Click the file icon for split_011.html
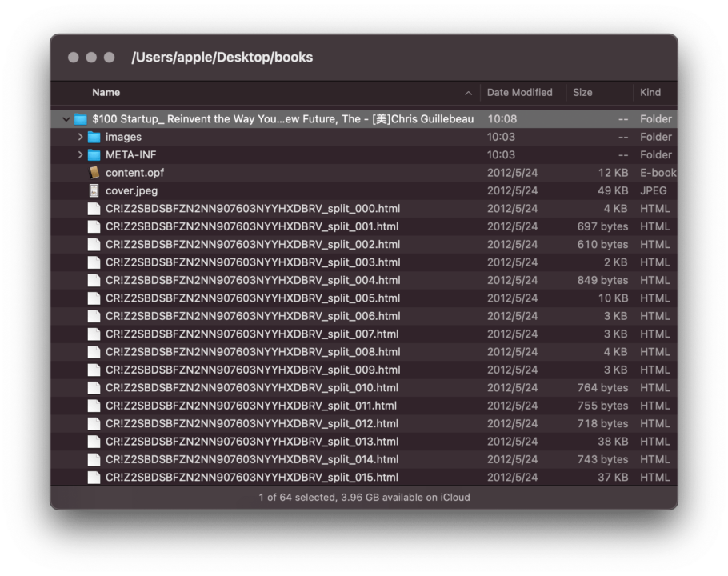728x576 pixels. pos(94,406)
